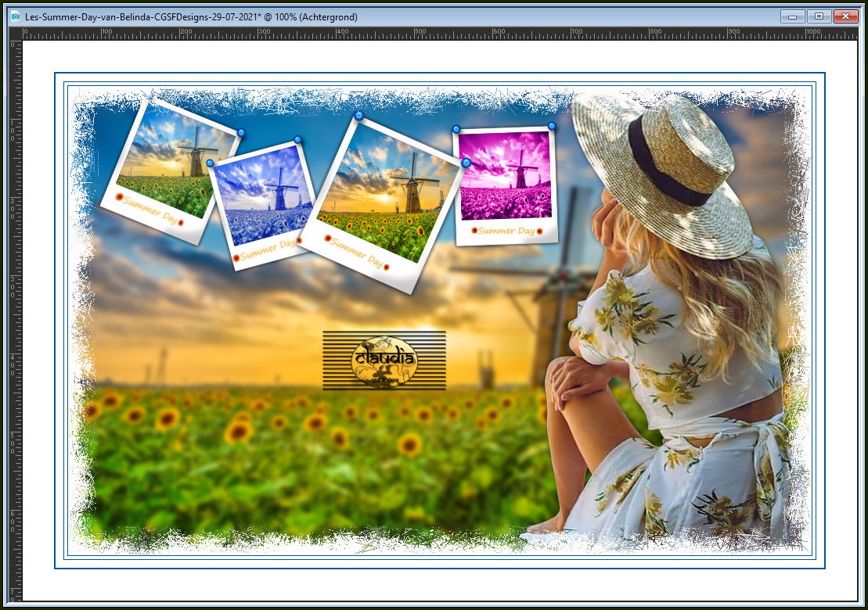Click the claudia watermark logo

(384, 361)
